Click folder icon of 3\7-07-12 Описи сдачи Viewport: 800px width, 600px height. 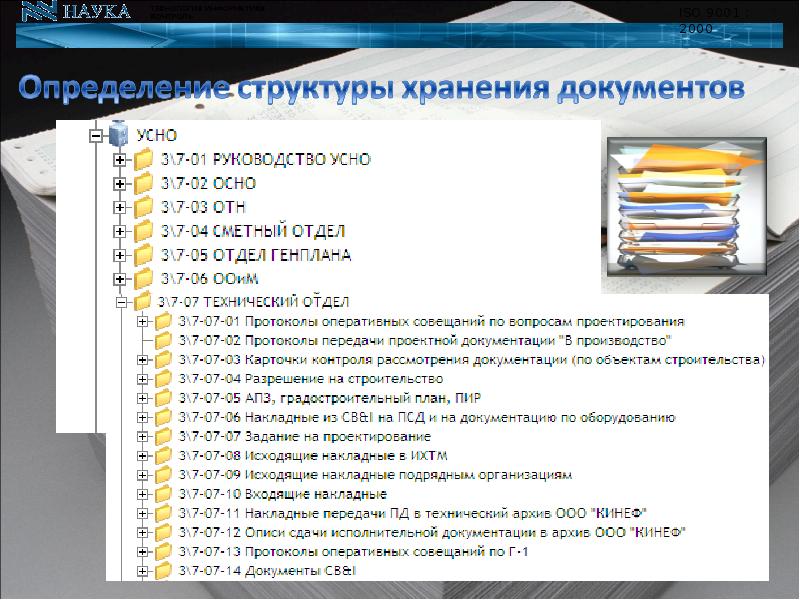click(163, 532)
